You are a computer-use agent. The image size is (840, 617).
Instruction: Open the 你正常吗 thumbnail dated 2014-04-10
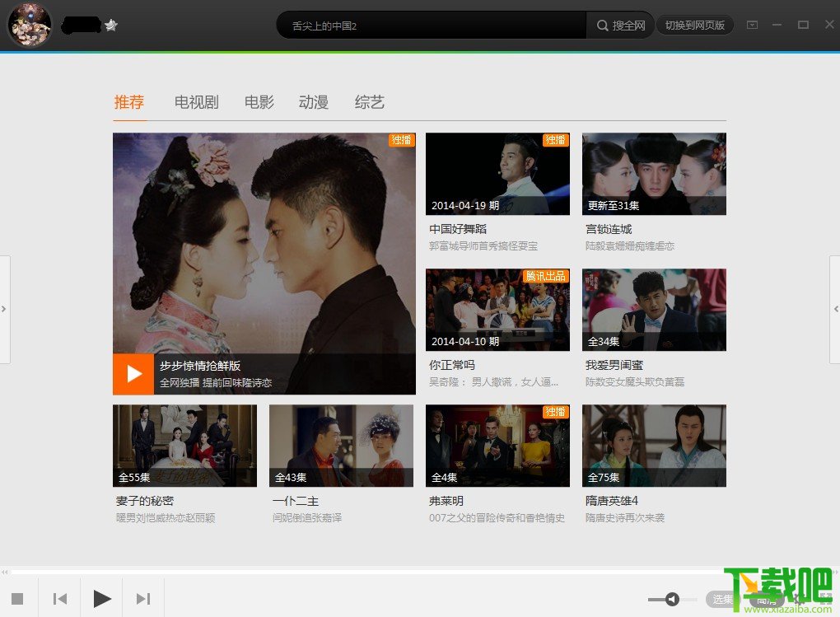click(497, 310)
